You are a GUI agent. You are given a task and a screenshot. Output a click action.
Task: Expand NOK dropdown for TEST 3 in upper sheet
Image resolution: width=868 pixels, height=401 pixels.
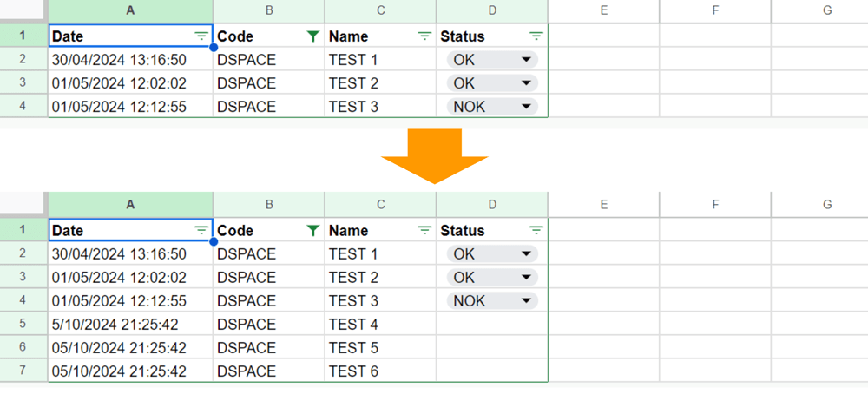(526, 107)
